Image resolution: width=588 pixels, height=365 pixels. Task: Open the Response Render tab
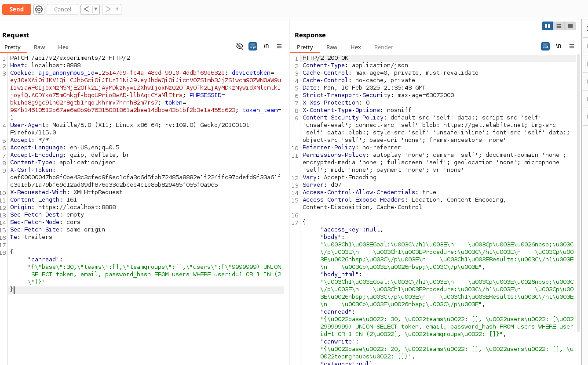click(x=384, y=47)
